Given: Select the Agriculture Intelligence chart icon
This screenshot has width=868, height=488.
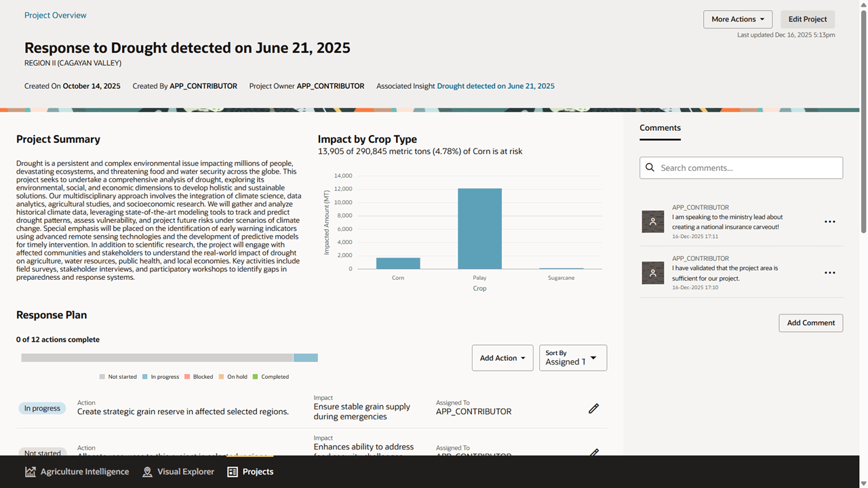Looking at the screenshot, I should click(x=30, y=471).
